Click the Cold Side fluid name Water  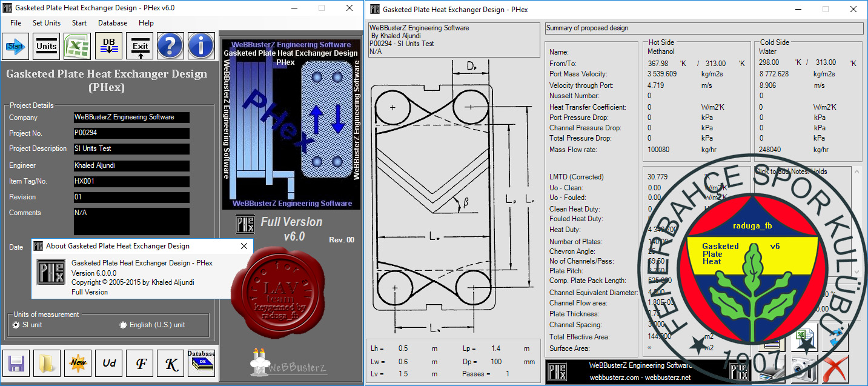point(767,52)
